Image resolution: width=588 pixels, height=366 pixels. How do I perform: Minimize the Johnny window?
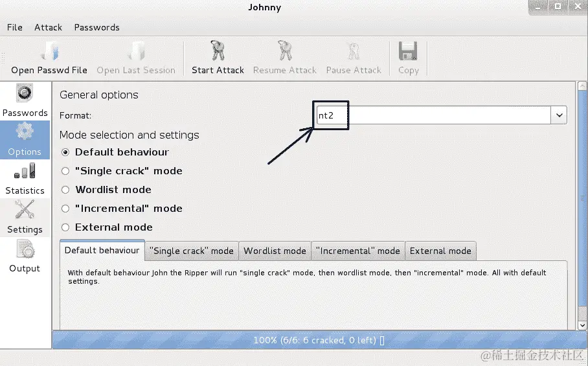(539, 6)
